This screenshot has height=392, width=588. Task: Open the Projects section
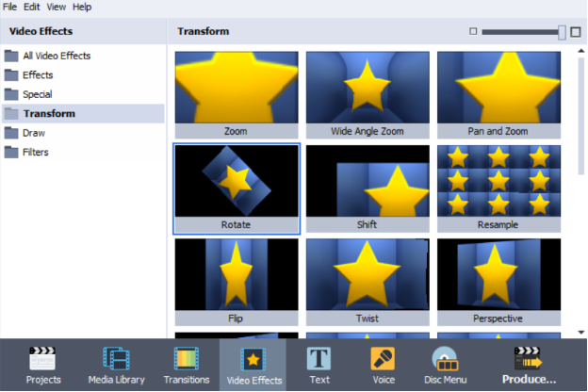click(x=43, y=365)
